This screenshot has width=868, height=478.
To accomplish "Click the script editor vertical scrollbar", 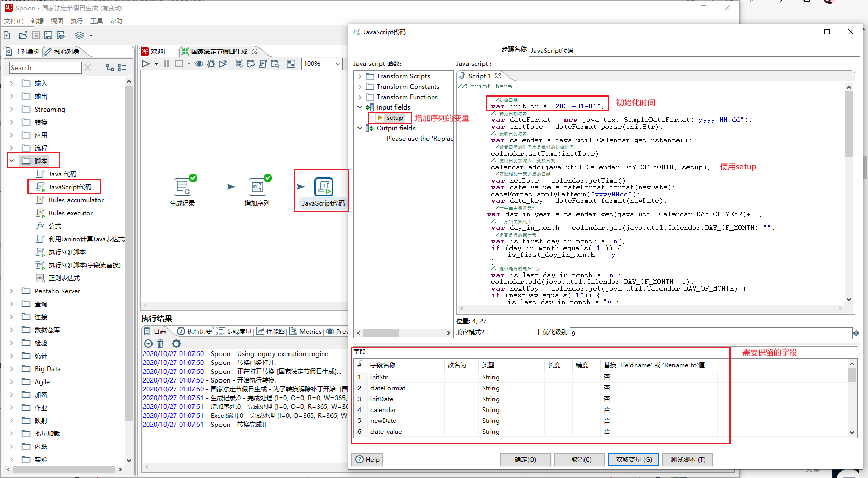I will pos(849,124).
